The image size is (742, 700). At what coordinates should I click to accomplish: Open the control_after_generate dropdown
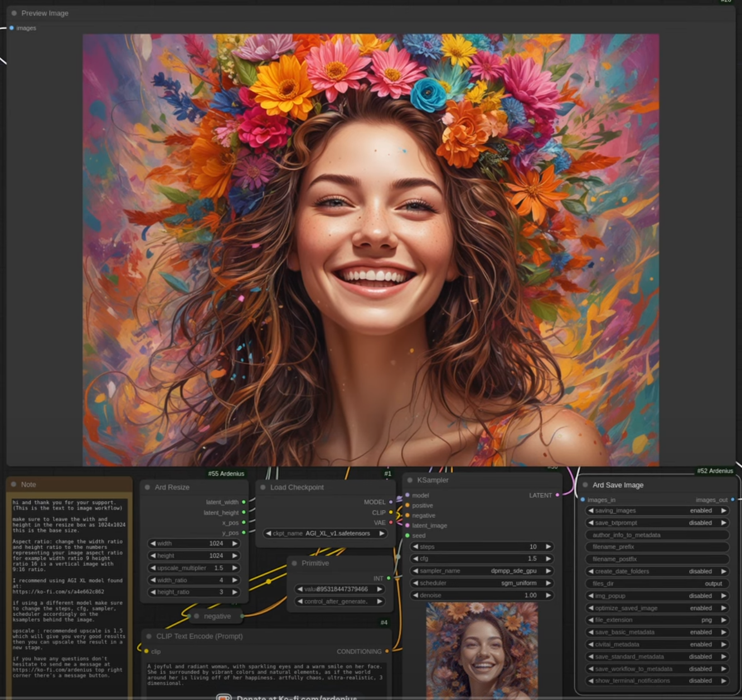[x=340, y=601]
